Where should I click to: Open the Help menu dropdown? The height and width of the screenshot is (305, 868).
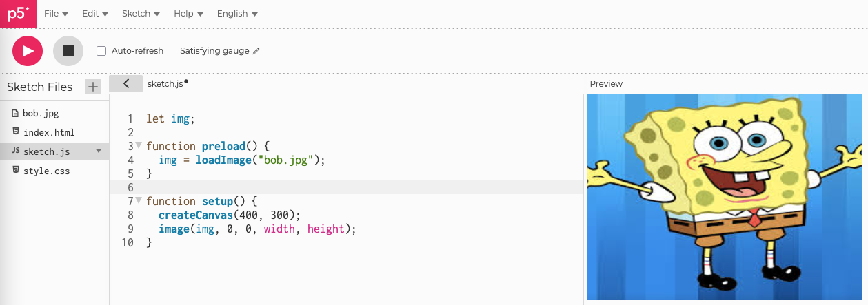(x=188, y=14)
